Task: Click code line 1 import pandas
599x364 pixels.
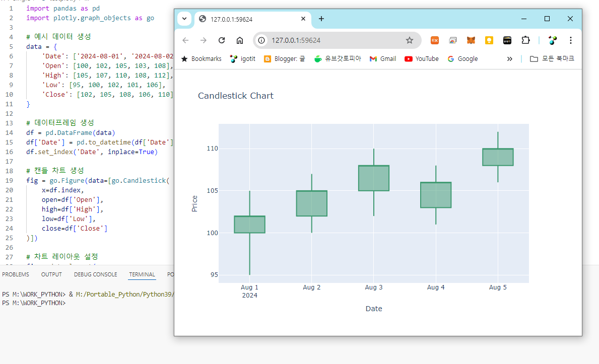Action: (x=63, y=9)
